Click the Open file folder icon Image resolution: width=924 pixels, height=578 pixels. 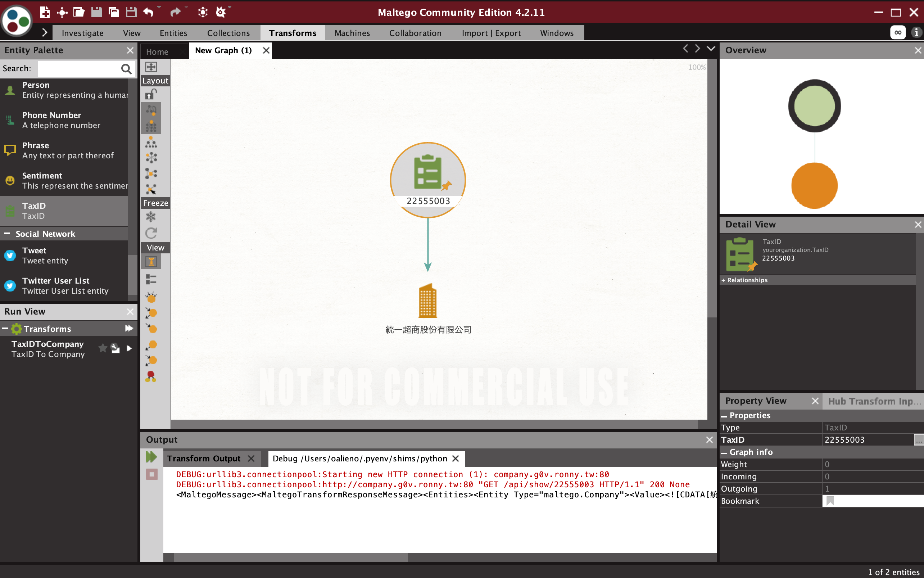79,12
